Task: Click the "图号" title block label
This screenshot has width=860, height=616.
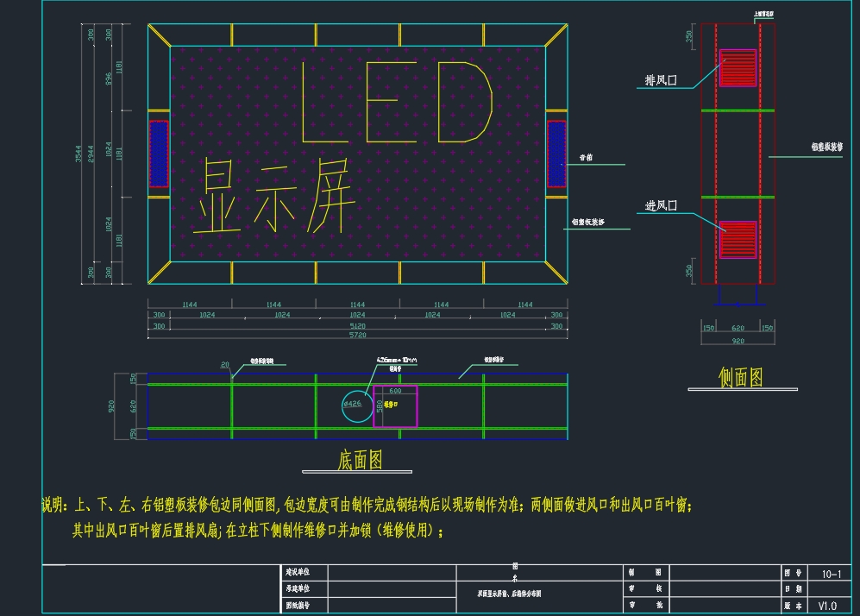Action: [793, 573]
